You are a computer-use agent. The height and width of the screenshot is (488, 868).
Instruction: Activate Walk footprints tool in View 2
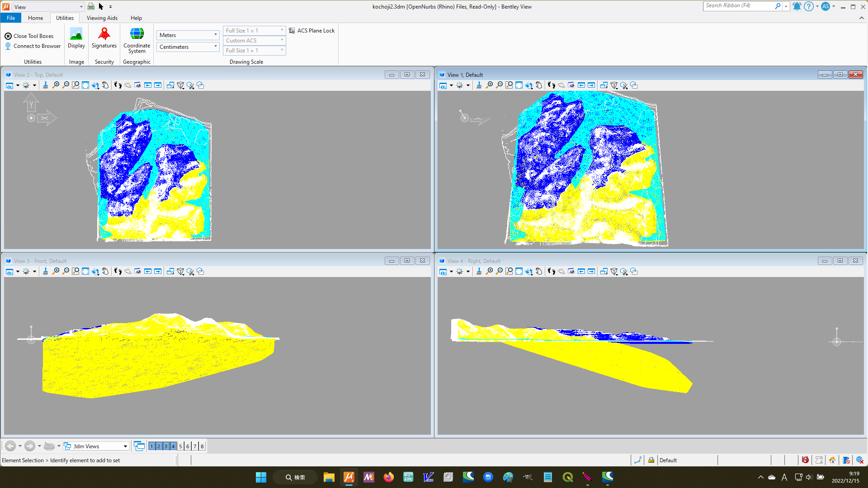tap(118, 85)
